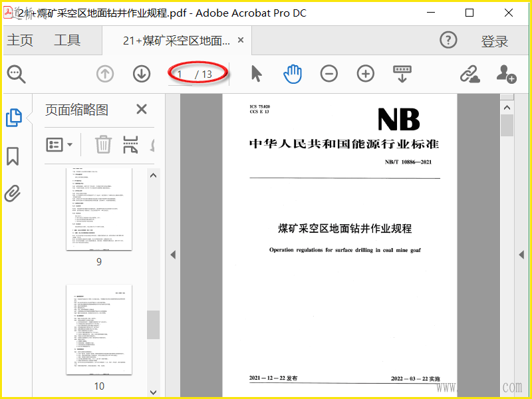Expand the right tools pane arrow

(522, 255)
